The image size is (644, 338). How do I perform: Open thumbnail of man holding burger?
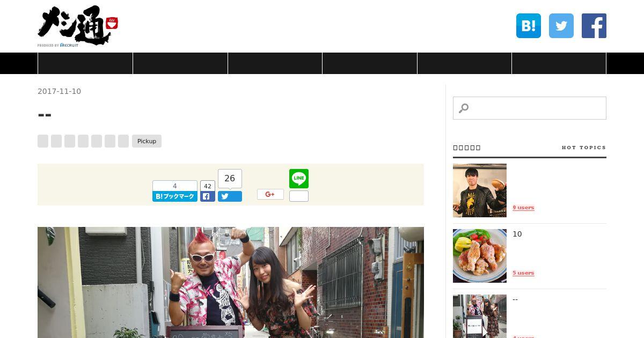(x=480, y=190)
